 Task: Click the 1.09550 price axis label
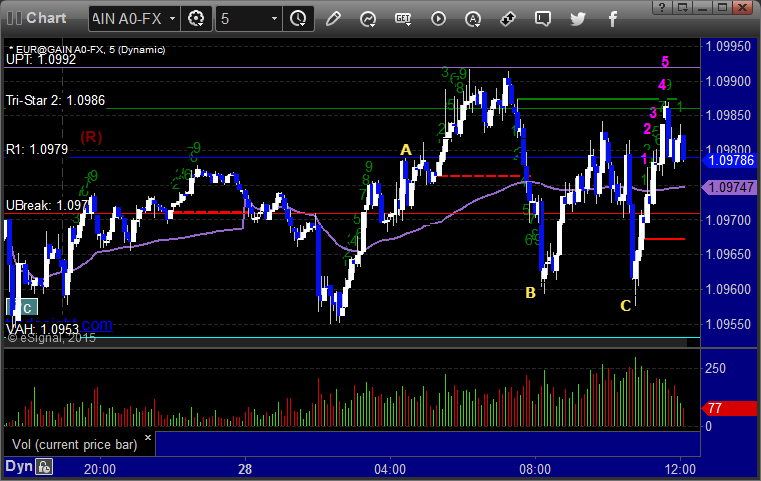728,324
